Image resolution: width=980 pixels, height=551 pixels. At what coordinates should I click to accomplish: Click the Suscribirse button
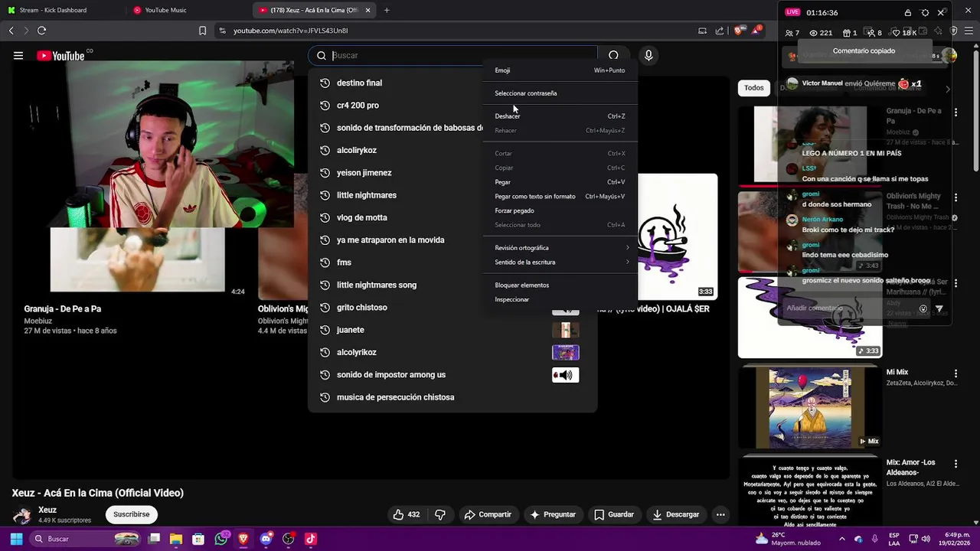click(x=132, y=514)
